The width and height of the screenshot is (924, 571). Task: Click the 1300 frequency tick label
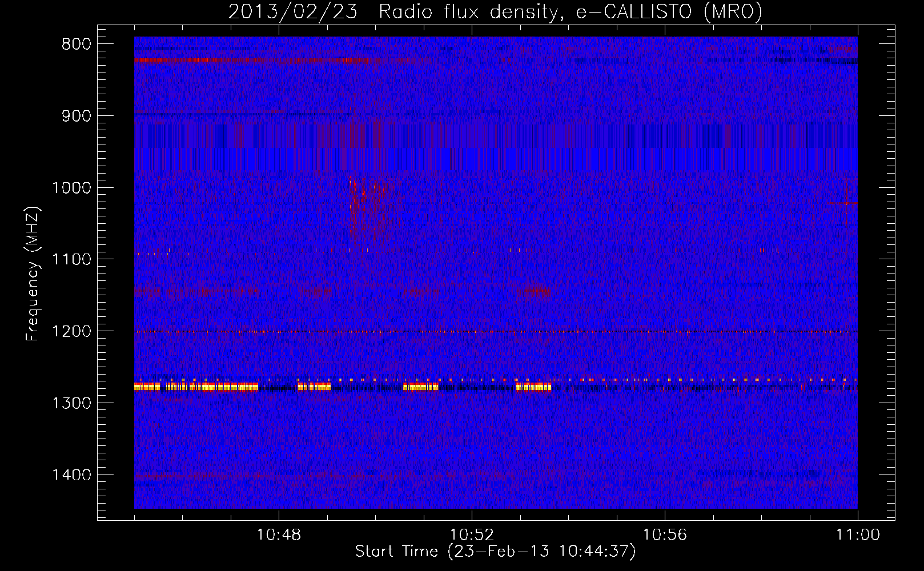71,403
